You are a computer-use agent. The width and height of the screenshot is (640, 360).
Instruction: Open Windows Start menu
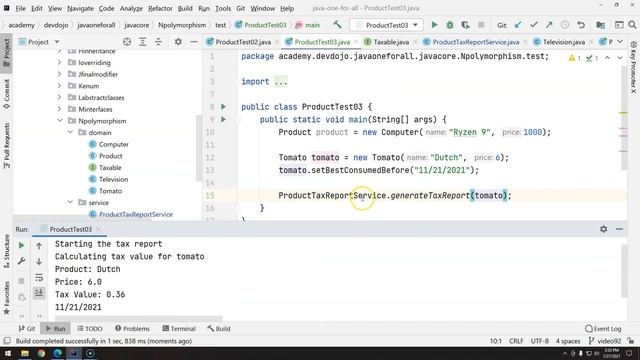[8, 353]
